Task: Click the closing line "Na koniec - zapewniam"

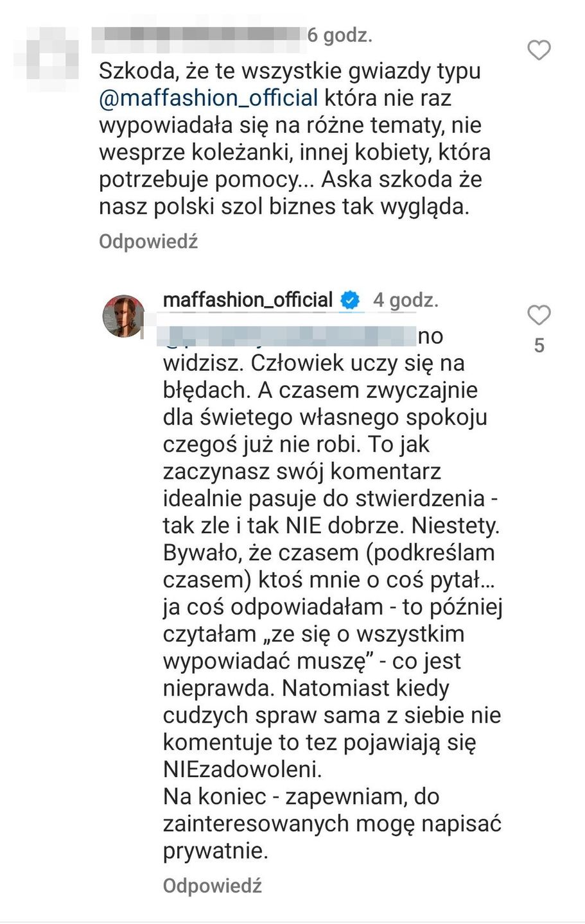Action: (301, 796)
